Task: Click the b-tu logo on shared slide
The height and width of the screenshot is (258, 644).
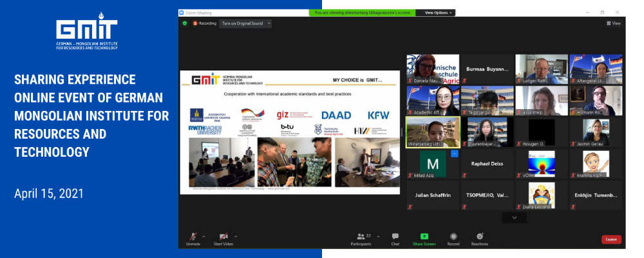Action: tap(290, 129)
